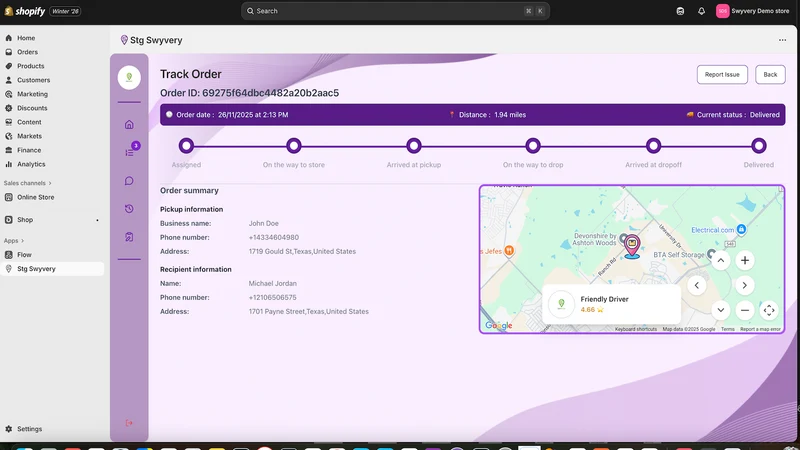Image resolution: width=800 pixels, height=450 pixels.
Task: Open Markets in the Shopify sidebar
Action: [30, 136]
